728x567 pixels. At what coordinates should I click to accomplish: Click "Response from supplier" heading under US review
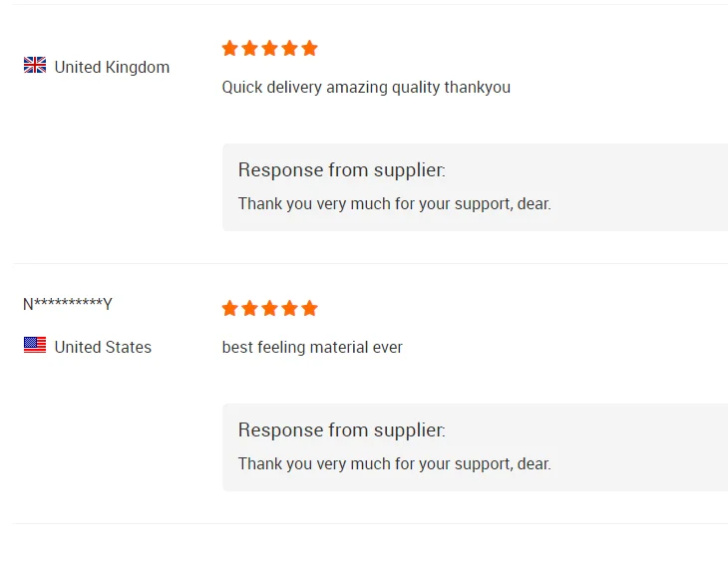341,430
